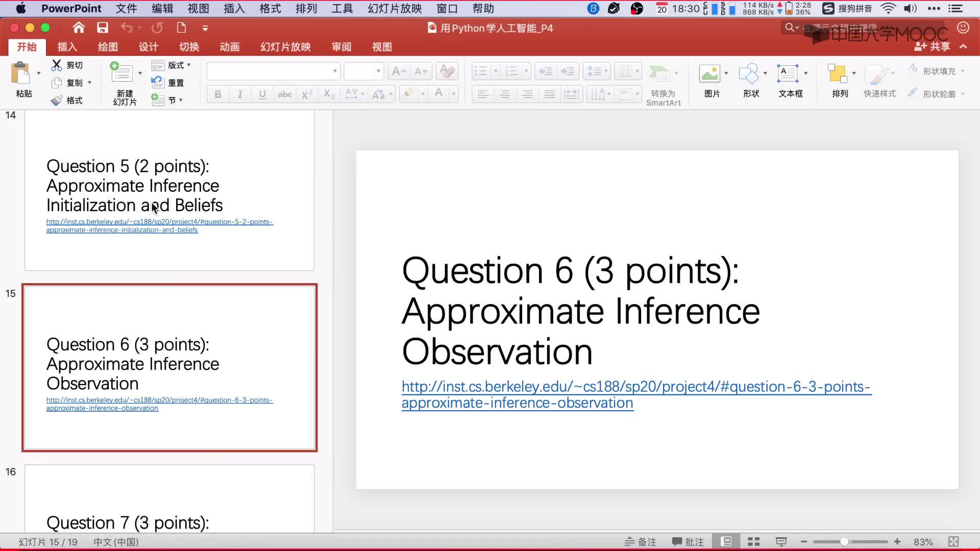
Task: Reset slide layout 重置
Action: [168, 83]
